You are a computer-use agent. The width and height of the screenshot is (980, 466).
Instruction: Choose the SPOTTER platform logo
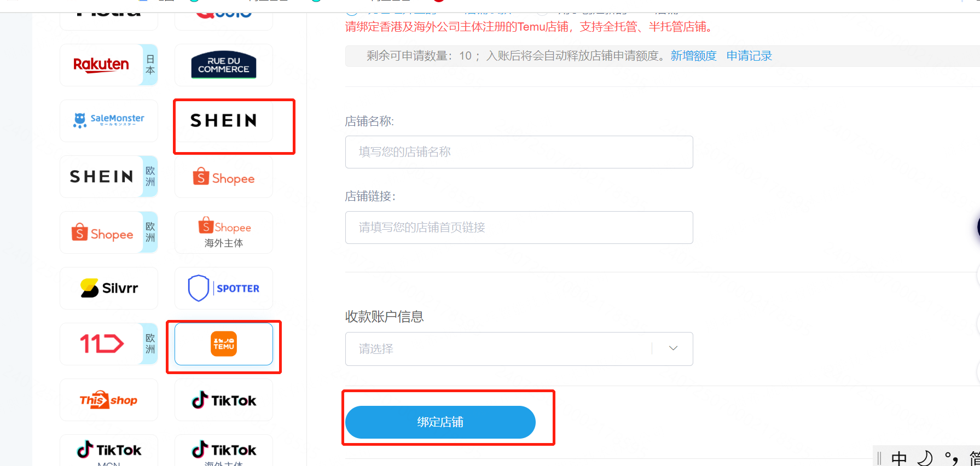[x=224, y=288]
